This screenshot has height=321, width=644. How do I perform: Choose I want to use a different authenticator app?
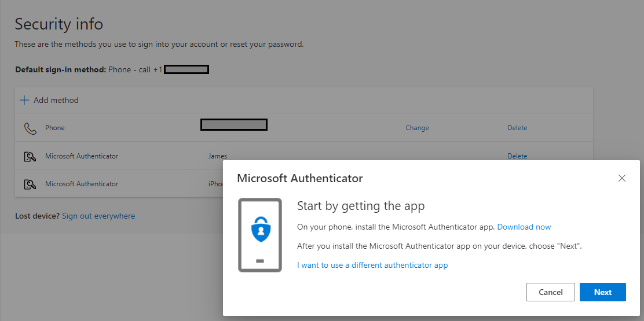pos(372,265)
